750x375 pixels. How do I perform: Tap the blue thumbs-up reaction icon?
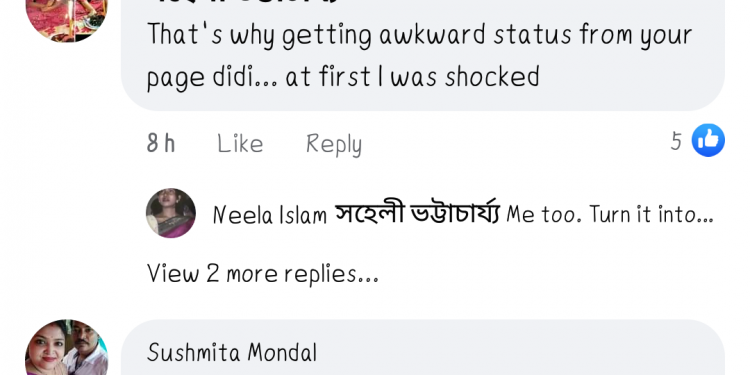(708, 140)
